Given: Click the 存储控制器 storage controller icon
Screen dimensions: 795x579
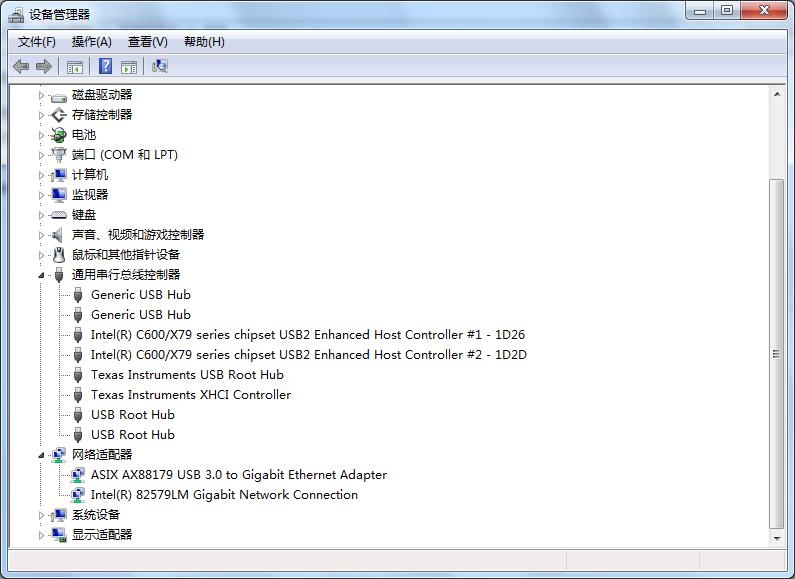Looking at the screenshot, I should [59, 115].
